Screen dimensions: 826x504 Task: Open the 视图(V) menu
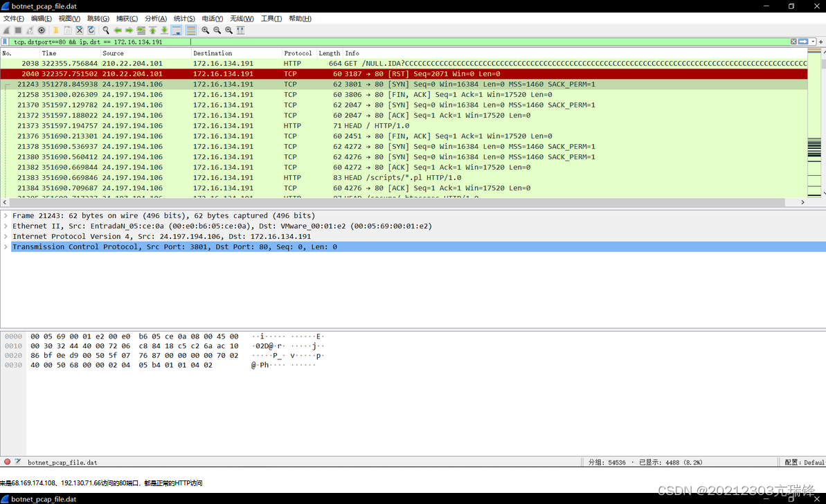click(69, 19)
